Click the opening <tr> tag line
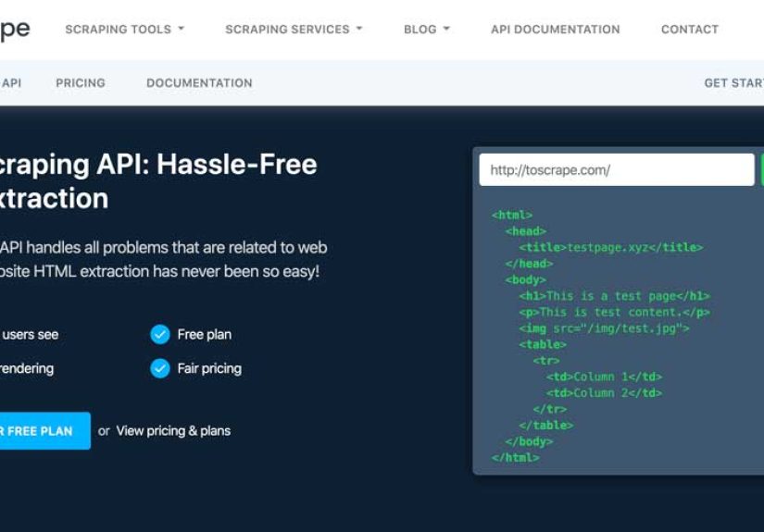Screen dimensions: 764x532 pos(545,361)
